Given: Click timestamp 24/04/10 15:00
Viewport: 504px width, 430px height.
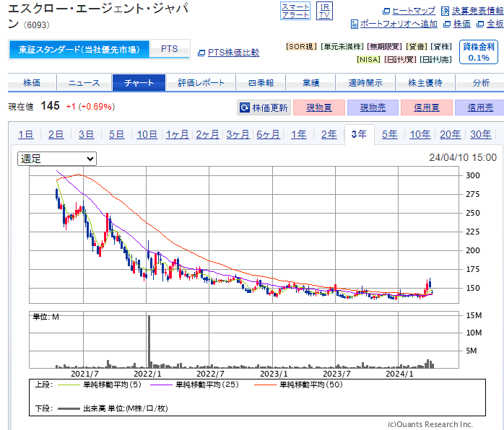Looking at the screenshot, I should 463,157.
